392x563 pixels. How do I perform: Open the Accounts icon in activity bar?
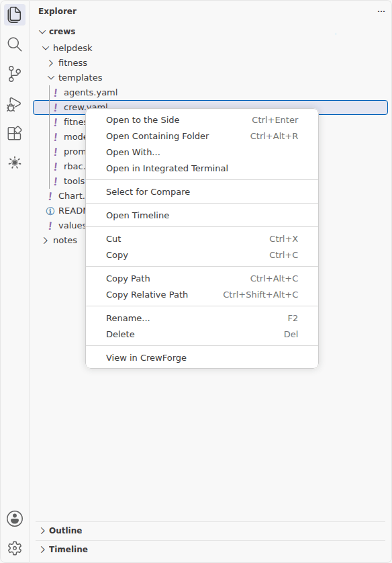[x=15, y=519]
